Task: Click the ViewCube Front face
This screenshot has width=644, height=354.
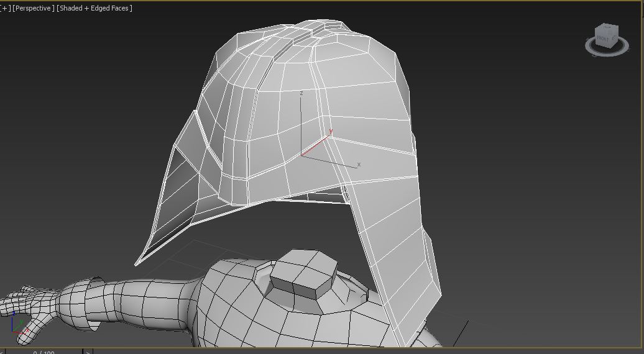Action: pos(603,39)
